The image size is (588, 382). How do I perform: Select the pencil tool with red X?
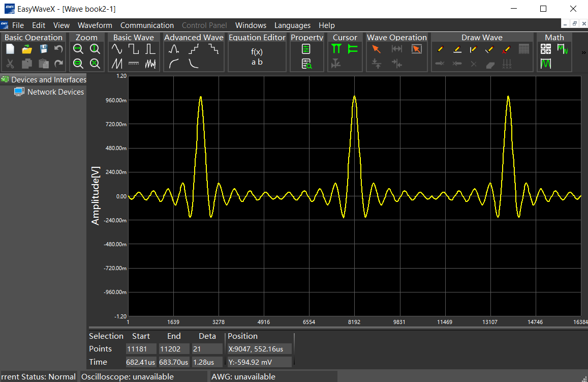coord(506,49)
